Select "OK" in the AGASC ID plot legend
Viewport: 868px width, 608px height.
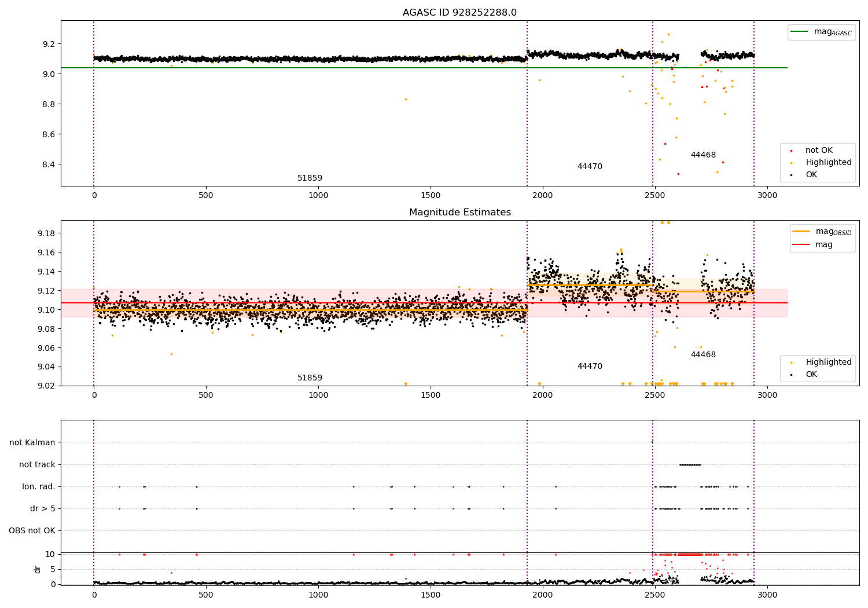pyautogui.click(x=811, y=175)
